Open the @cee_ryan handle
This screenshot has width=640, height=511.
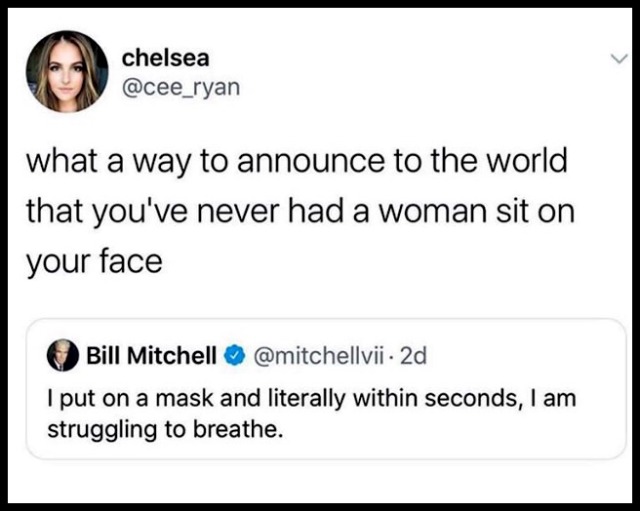[181, 87]
